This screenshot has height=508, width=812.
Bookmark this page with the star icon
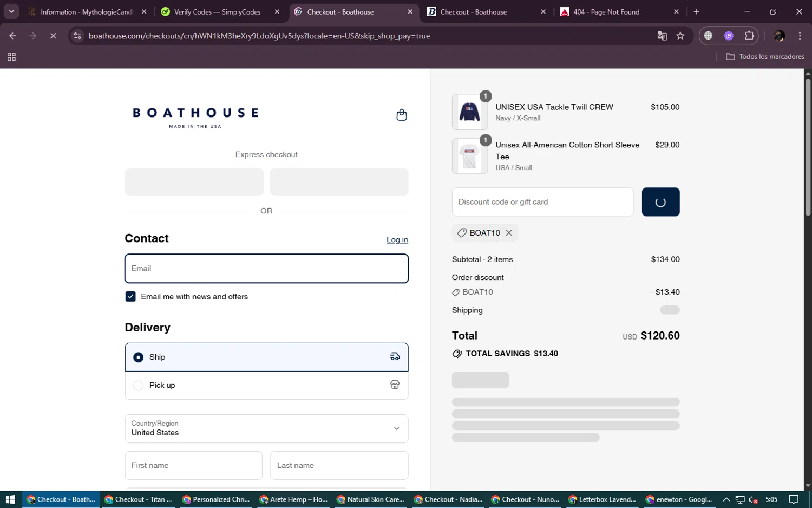click(680, 36)
